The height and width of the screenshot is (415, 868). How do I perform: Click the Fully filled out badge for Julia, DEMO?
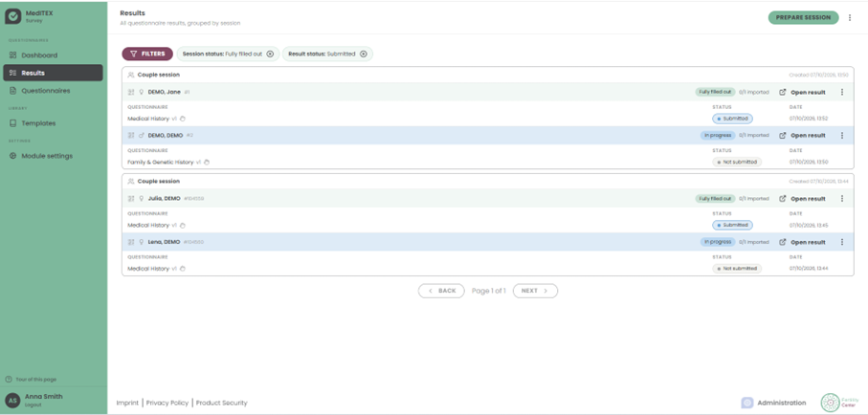(x=715, y=198)
